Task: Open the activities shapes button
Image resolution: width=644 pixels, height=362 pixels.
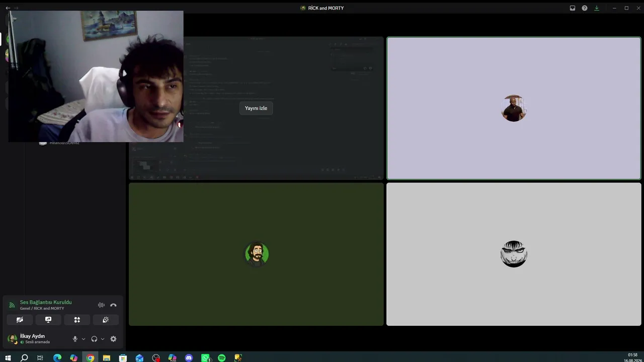Action: 77,320
